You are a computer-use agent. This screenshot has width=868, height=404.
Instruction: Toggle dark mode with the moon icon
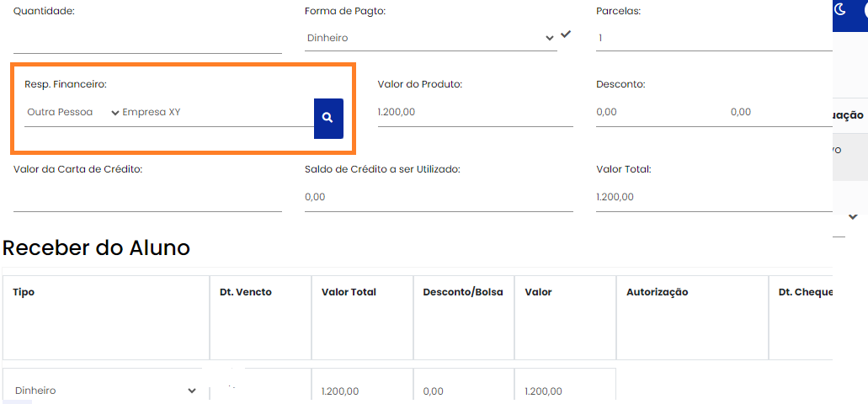(840, 9)
